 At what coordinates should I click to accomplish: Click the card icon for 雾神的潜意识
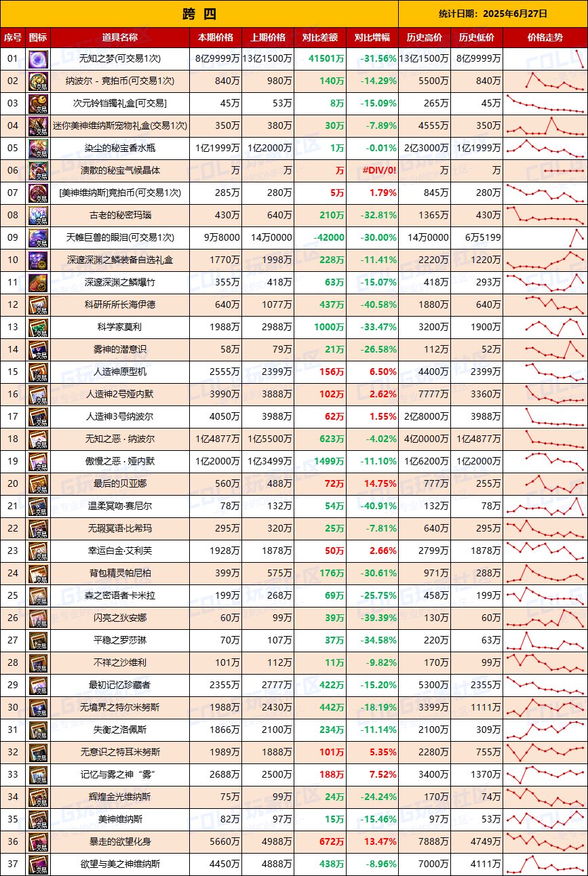(x=38, y=350)
